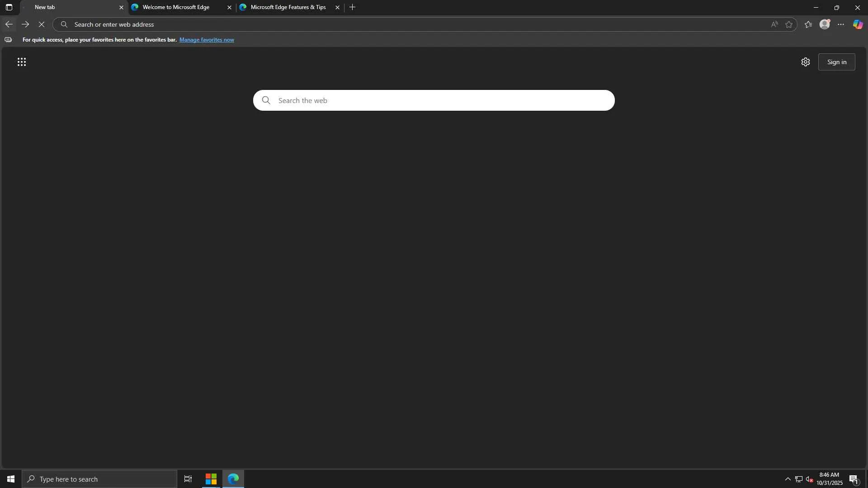
Task: Switch to Welcome to Microsoft Edge tab
Action: [176, 7]
